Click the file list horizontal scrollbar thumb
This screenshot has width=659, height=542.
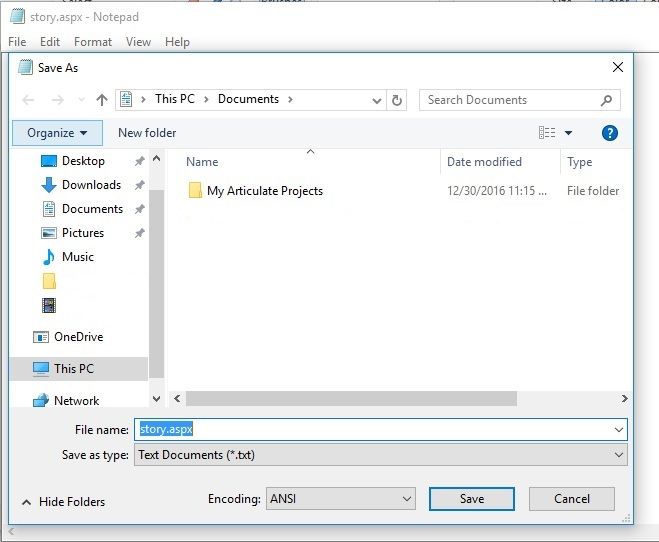pos(351,399)
